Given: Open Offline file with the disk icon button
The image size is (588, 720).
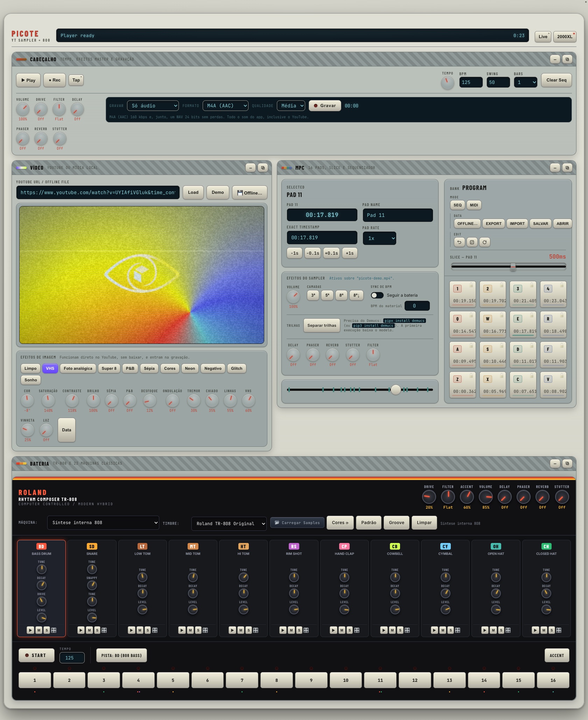Looking at the screenshot, I should tap(250, 193).
